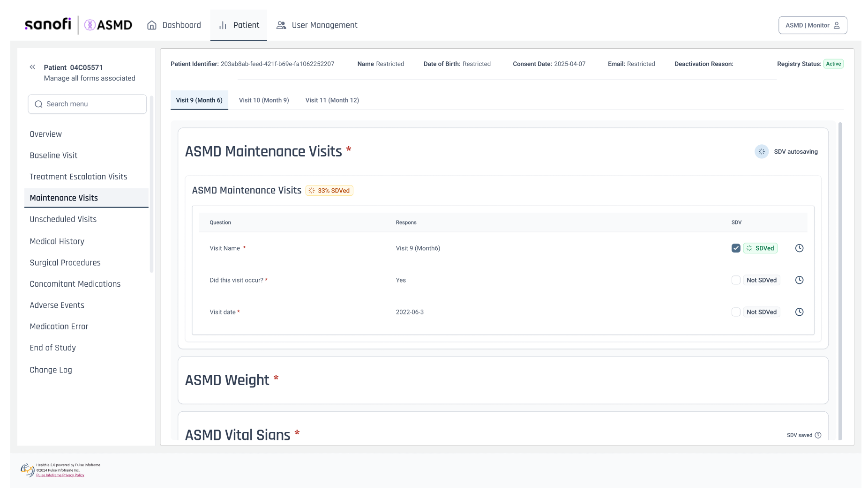Open Unscheduled Visits in sidebar
Image resolution: width=868 pixels, height=490 pixels.
click(63, 219)
